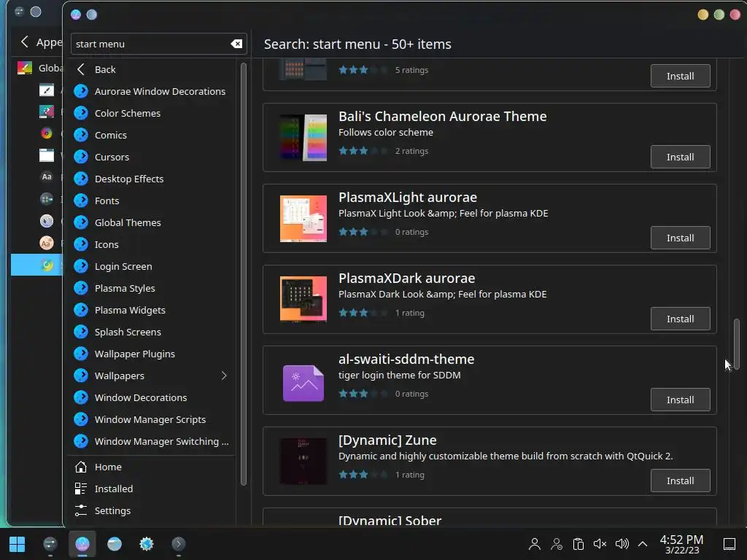Open the gear application in taskbar

(x=146, y=544)
